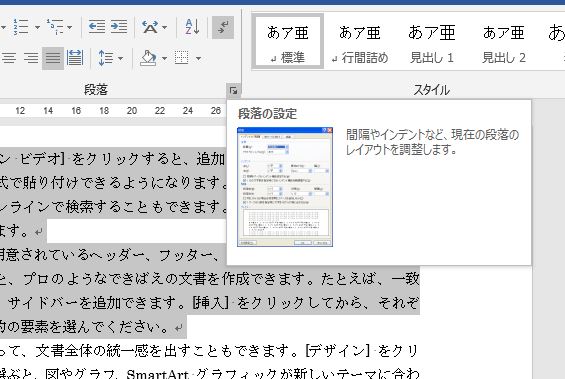Click the word SmartArt in the document
This screenshot has height=379, width=565.
157,374
